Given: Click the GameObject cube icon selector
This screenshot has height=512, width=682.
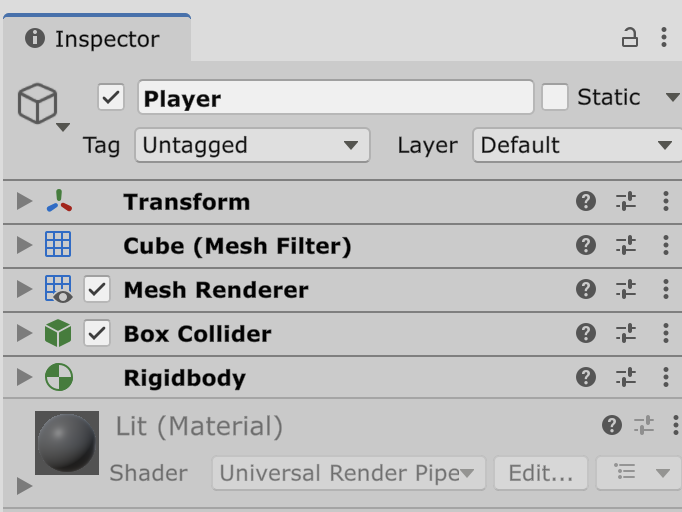Looking at the screenshot, I should 40,105.
